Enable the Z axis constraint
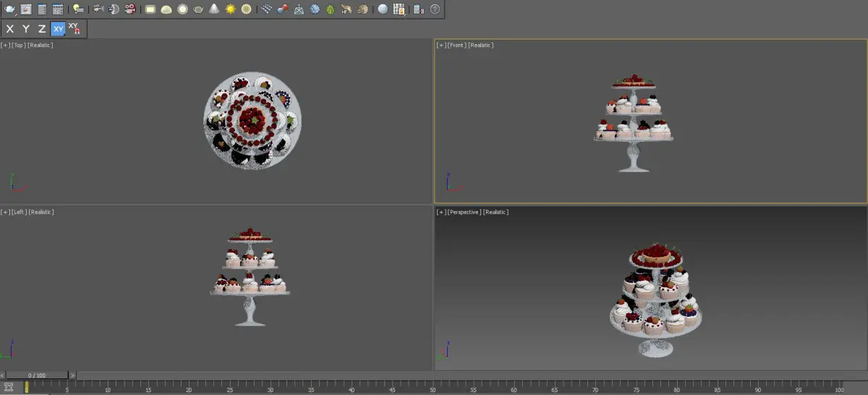This screenshot has height=395, width=868. coord(42,29)
